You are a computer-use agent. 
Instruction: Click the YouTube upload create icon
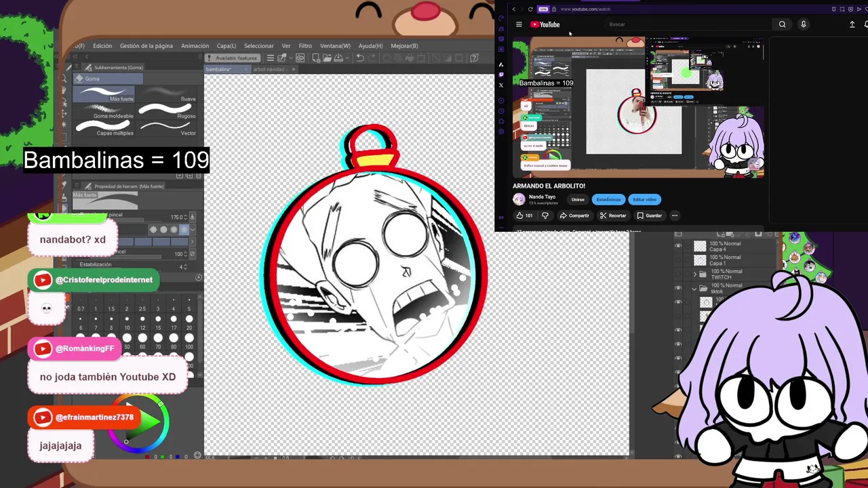coord(852,24)
